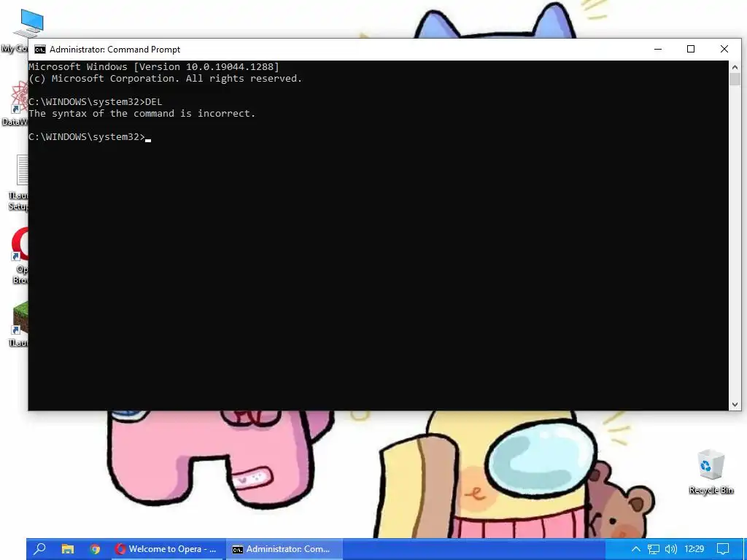Image resolution: width=747 pixels, height=560 pixels.
Task: Switch to Welcome to Opera taskbar button
Action: [166, 549]
